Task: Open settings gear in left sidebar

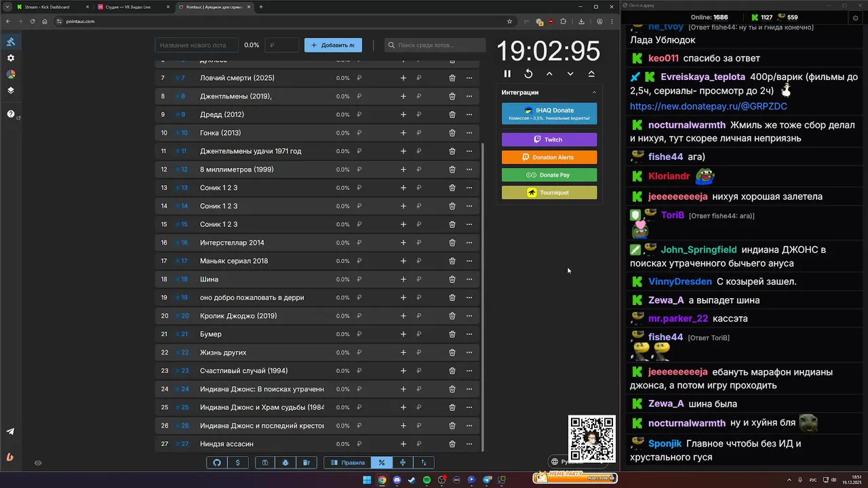Action: [x=11, y=58]
